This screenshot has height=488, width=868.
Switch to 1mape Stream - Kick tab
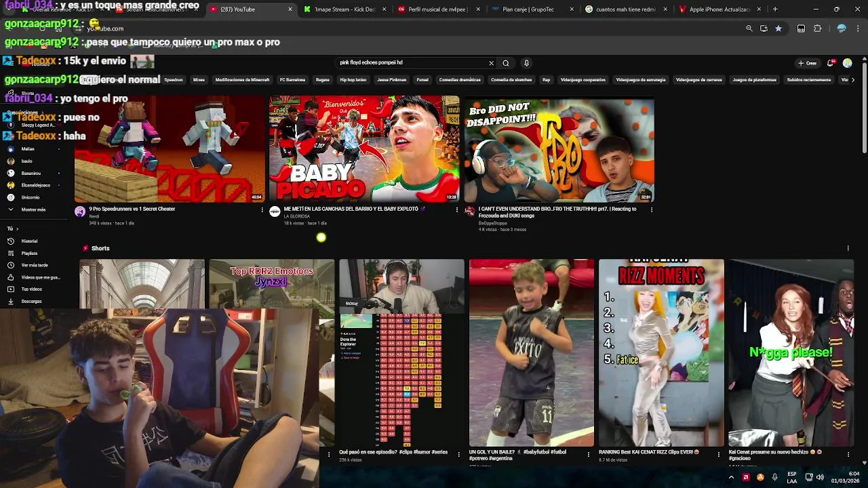[344, 9]
